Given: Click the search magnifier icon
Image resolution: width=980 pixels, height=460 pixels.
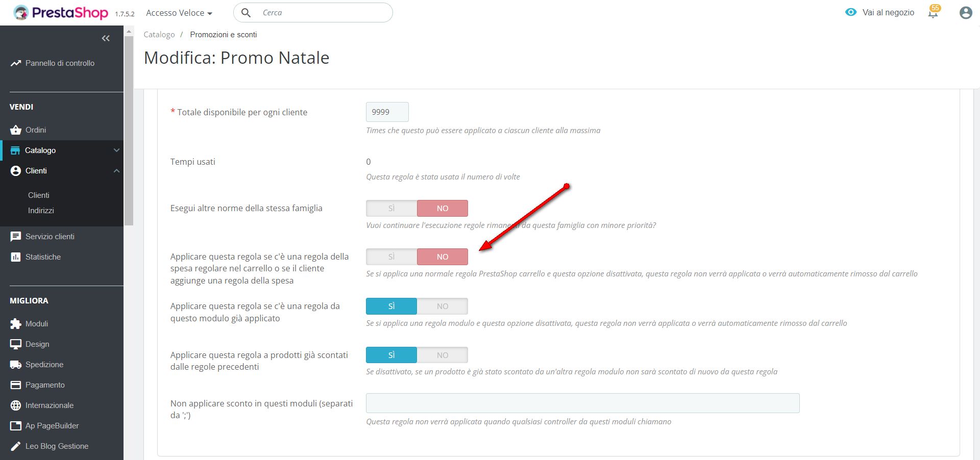Looking at the screenshot, I should point(246,13).
